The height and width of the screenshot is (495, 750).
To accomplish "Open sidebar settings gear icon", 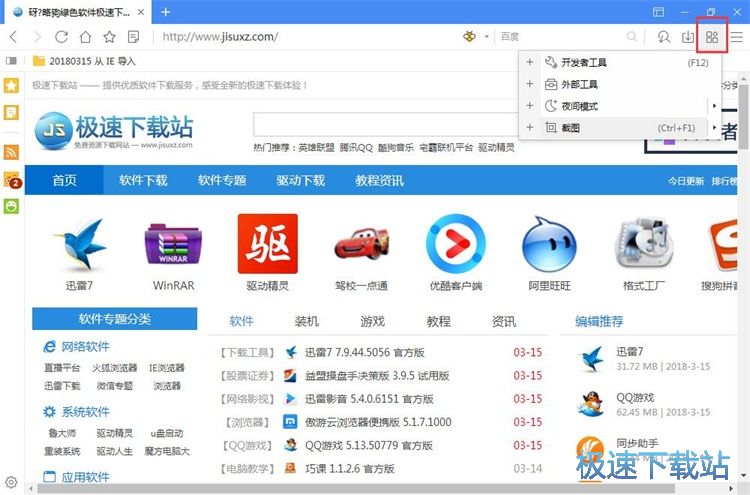I will (x=11, y=482).
